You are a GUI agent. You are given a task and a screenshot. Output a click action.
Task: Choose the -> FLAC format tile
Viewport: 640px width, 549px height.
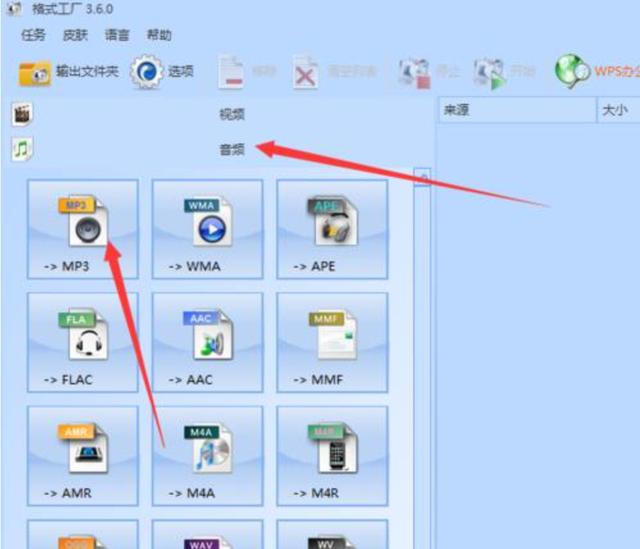(x=83, y=342)
